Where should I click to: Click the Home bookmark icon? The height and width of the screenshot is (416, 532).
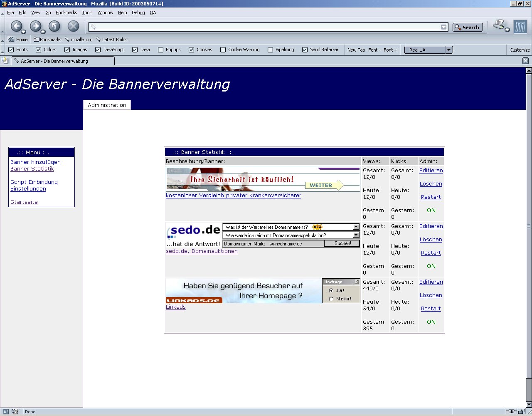click(x=18, y=40)
